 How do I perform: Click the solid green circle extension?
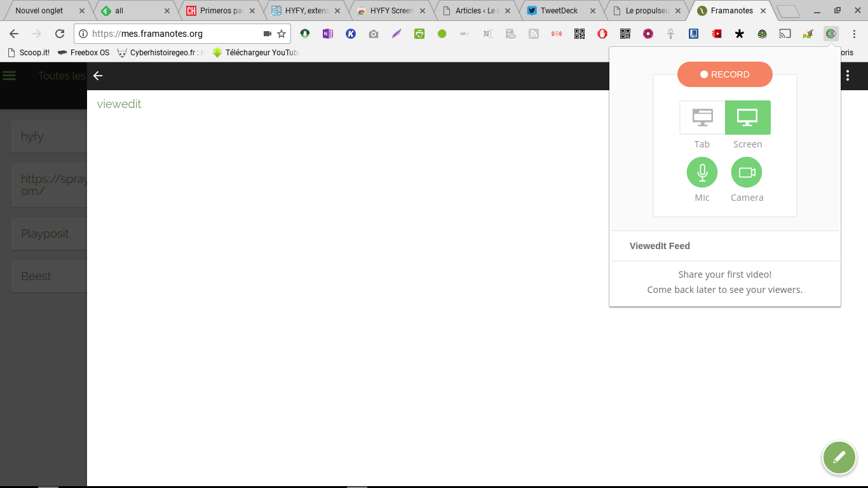pyautogui.click(x=442, y=34)
